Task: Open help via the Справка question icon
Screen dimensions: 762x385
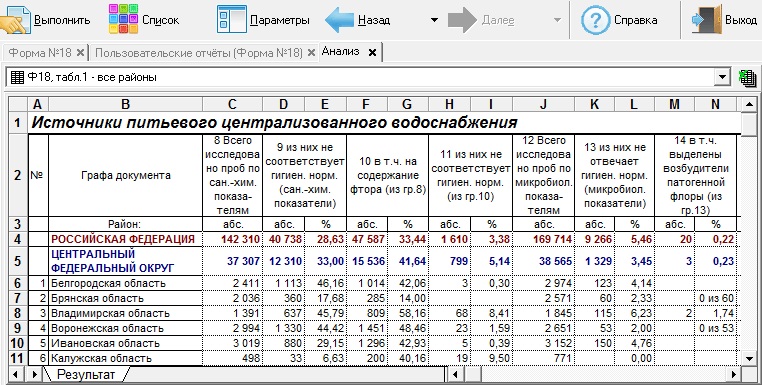Action: pyautogui.click(x=595, y=20)
